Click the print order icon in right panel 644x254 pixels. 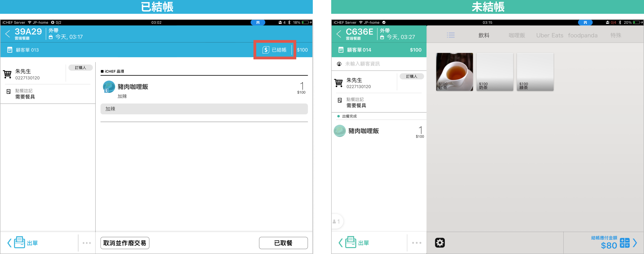click(351, 242)
